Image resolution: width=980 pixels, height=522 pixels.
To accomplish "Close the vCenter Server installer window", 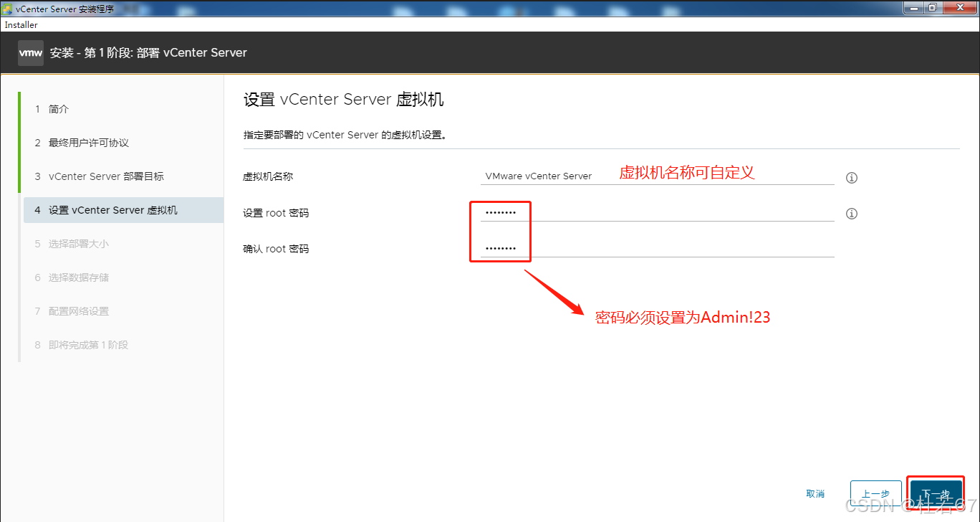I will click(x=959, y=7).
